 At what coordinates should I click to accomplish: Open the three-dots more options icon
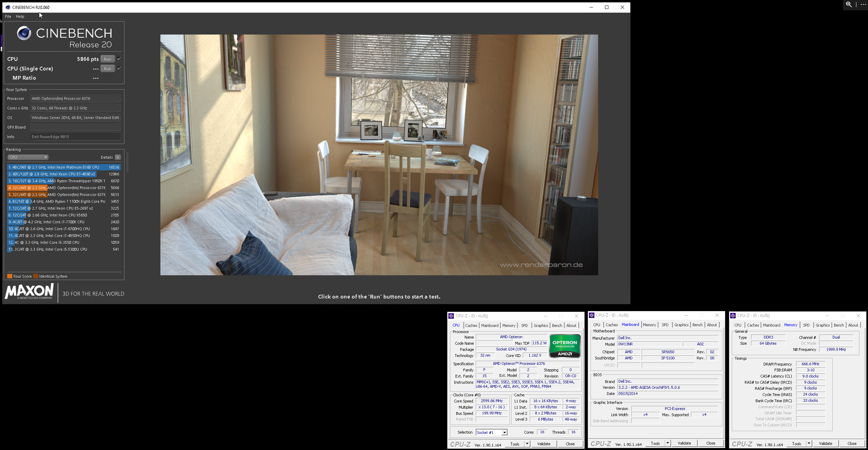[x=863, y=4]
